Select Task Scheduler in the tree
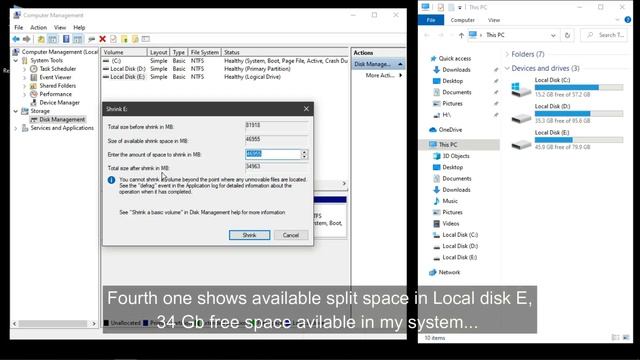Viewport: 640px width, 360px height. [x=58, y=69]
